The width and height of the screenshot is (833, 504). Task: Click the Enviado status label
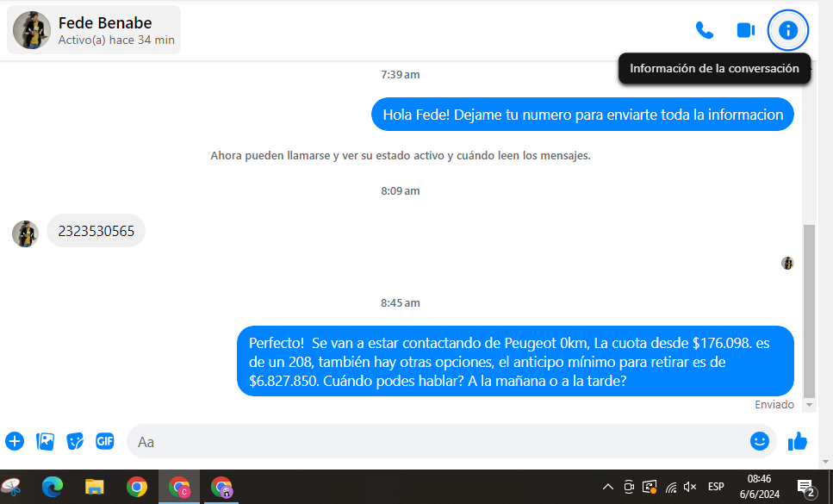point(774,405)
